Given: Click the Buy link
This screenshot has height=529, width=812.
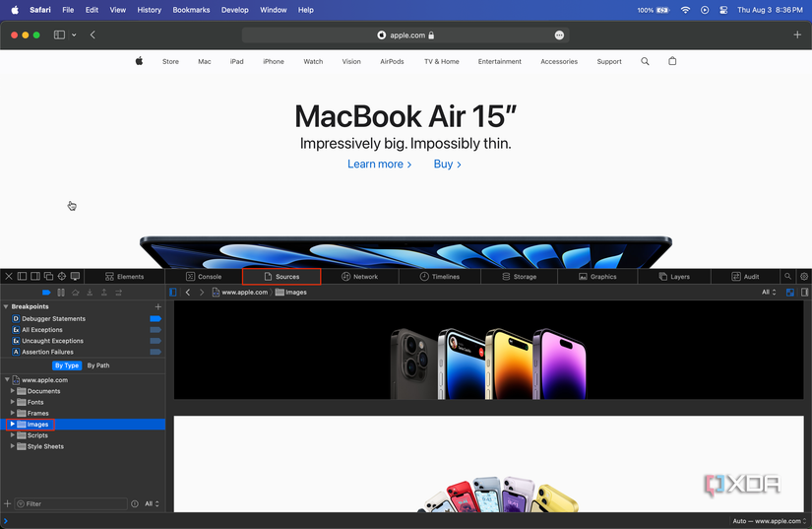Looking at the screenshot, I should click(448, 164).
